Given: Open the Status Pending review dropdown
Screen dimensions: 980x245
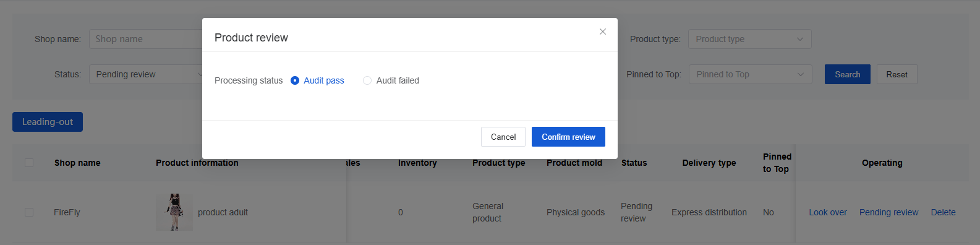Looking at the screenshot, I should (x=146, y=74).
